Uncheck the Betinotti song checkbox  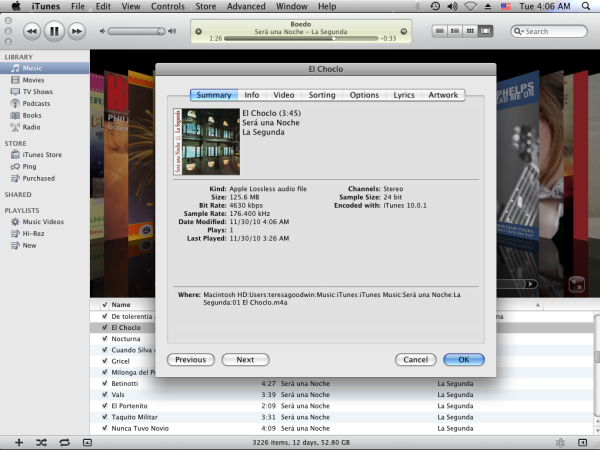[x=105, y=383]
